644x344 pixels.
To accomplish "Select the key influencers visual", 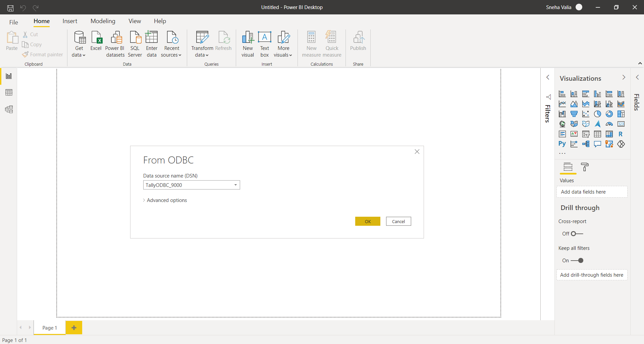I will 574,144.
